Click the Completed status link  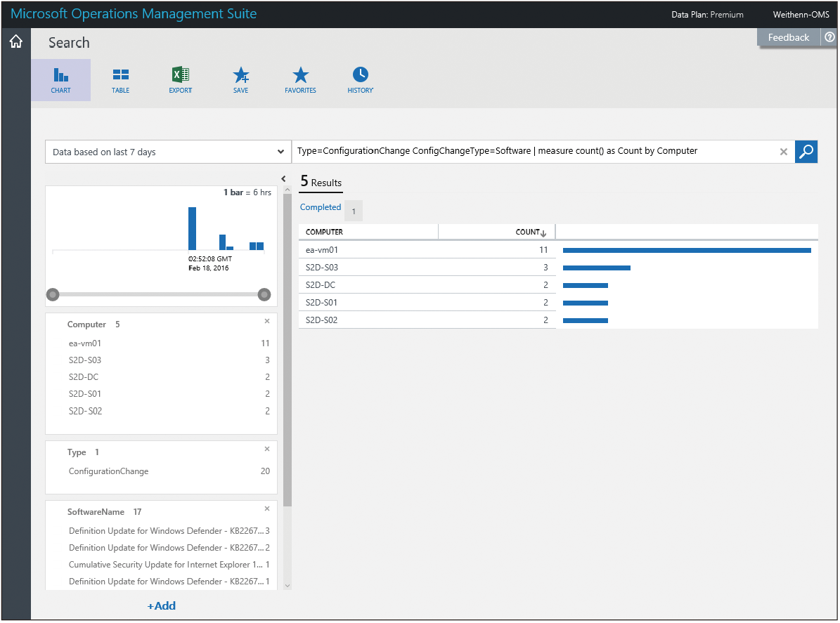pyautogui.click(x=321, y=207)
